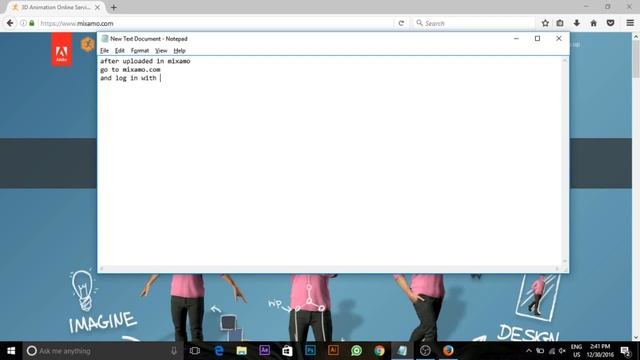Image resolution: width=640 pixels, height=360 pixels.
Task: Open the Notepad Help menu
Action: click(x=180, y=51)
